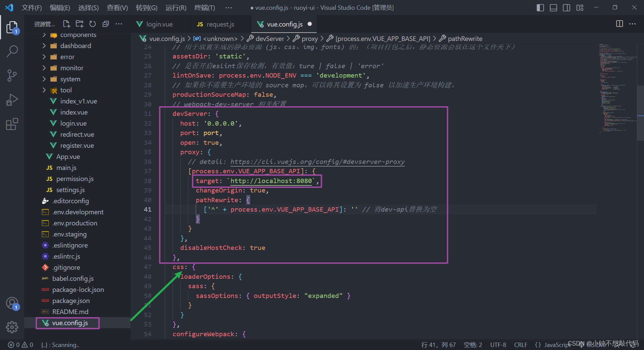Image resolution: width=644 pixels, height=350 pixels.
Task: Click the New File icon in explorer
Action: pyautogui.click(x=66, y=24)
